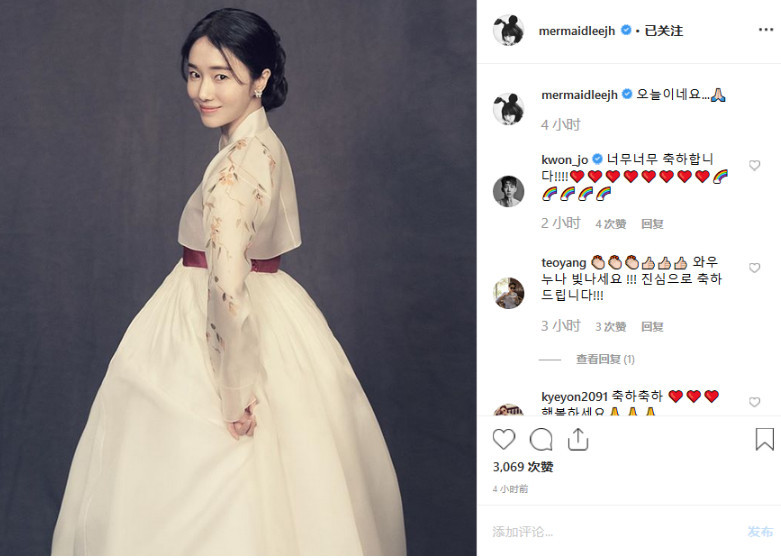Like kwon_jo's comment with the small heart
Image resolution: width=781 pixels, height=558 pixels.
(x=754, y=165)
